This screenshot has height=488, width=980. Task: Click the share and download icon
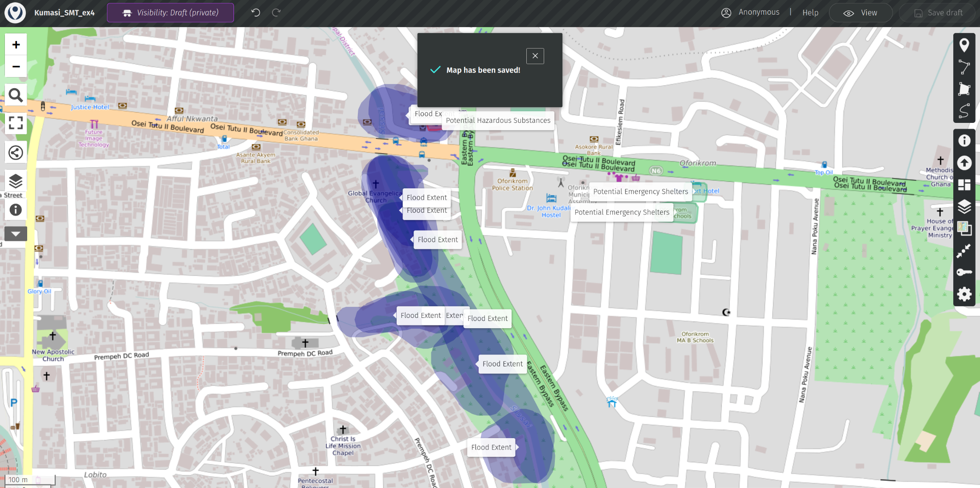coord(16,153)
